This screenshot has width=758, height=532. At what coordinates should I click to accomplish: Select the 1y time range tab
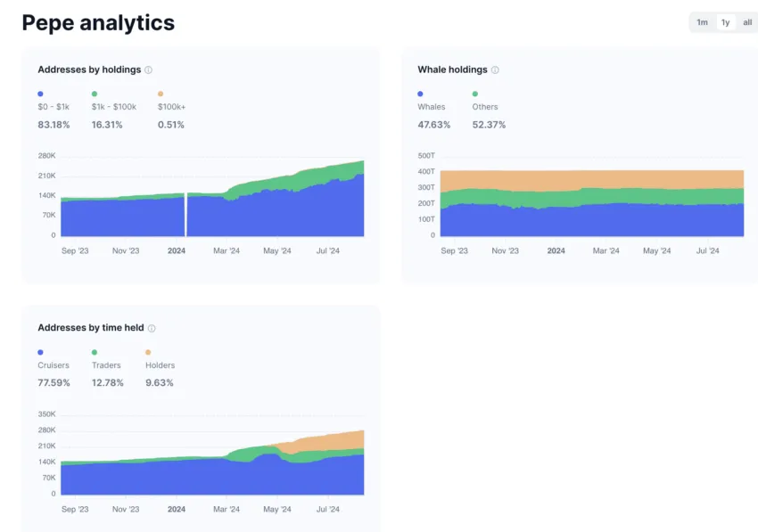pyautogui.click(x=725, y=22)
